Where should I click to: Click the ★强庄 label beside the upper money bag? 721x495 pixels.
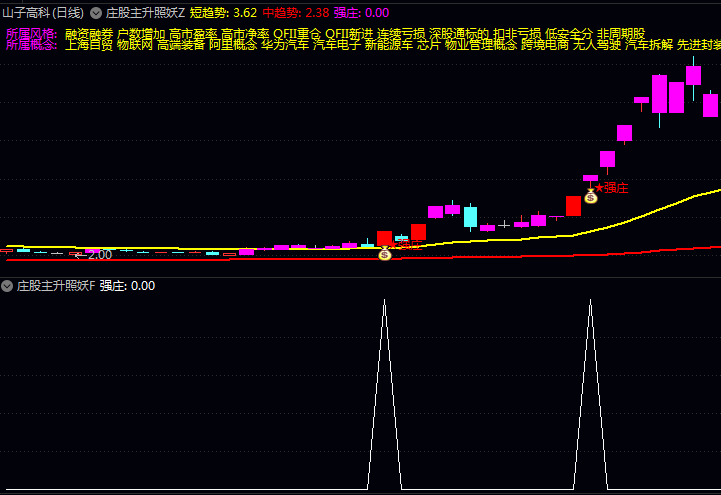(612, 188)
